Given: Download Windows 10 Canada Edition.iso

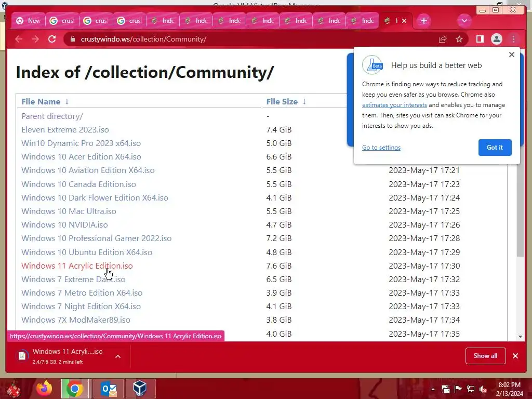Looking at the screenshot, I should pyautogui.click(x=79, y=184).
